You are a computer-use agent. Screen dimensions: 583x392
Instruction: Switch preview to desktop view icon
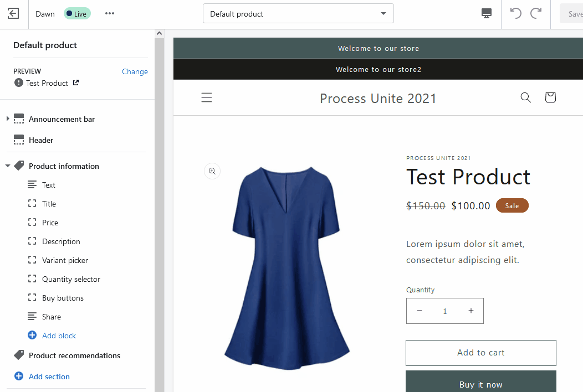point(487,13)
